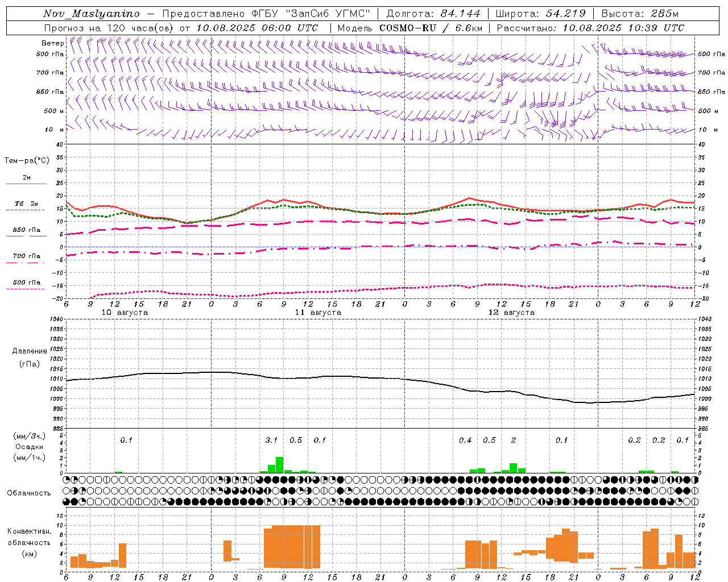Select the text Предоставлено ФГБУ "ЗапСиб УГМС"
Screen dimensions: 728x582
(x=266, y=14)
